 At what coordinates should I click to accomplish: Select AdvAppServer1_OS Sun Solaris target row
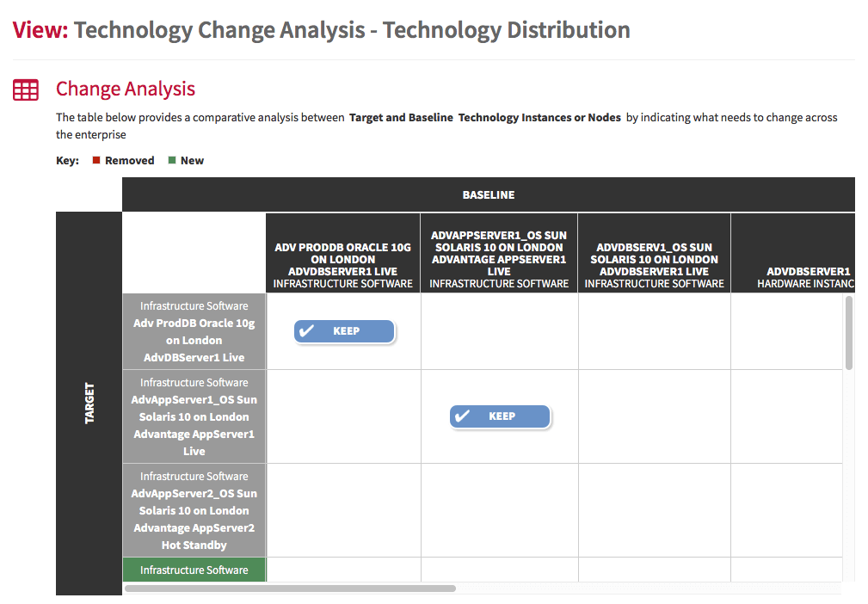(x=194, y=417)
